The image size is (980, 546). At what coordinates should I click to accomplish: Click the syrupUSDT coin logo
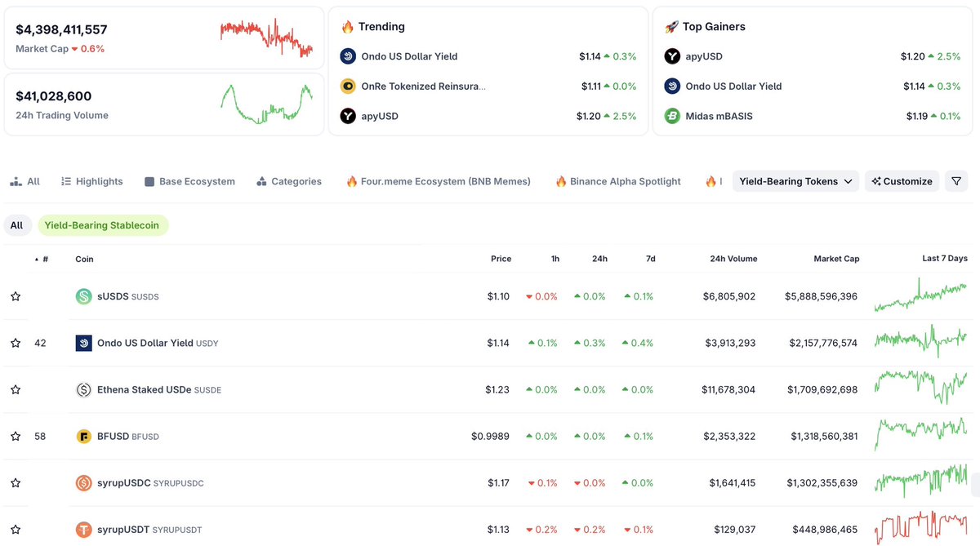pyautogui.click(x=83, y=530)
